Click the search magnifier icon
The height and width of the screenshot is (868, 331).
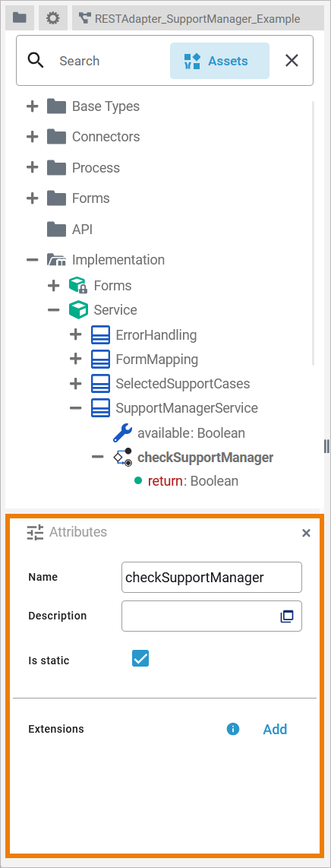pyautogui.click(x=36, y=60)
